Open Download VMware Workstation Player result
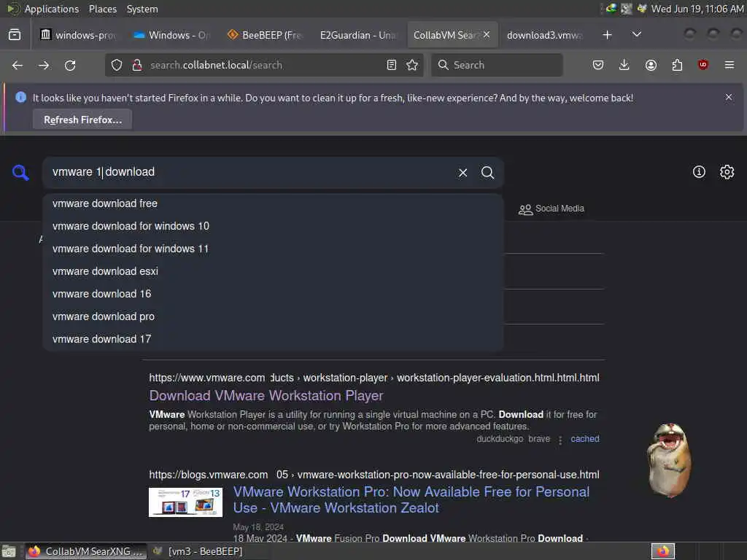 point(266,396)
